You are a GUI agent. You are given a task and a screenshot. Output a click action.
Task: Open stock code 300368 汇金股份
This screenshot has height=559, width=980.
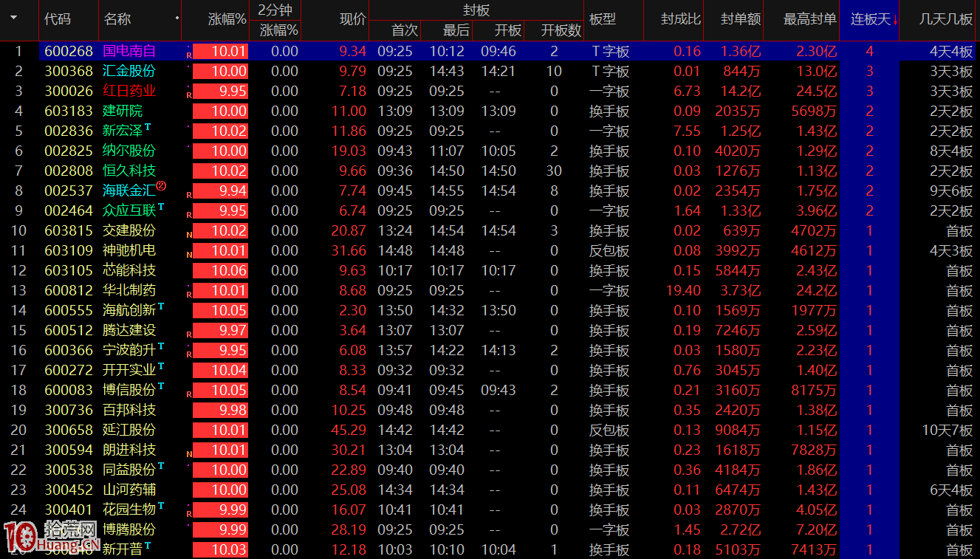point(69,72)
